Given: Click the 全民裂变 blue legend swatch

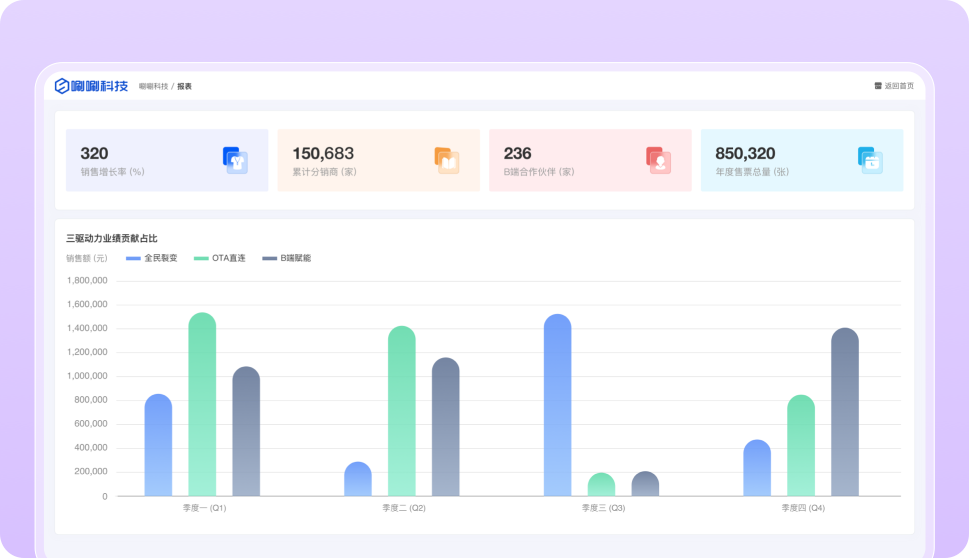Looking at the screenshot, I should point(133,258).
